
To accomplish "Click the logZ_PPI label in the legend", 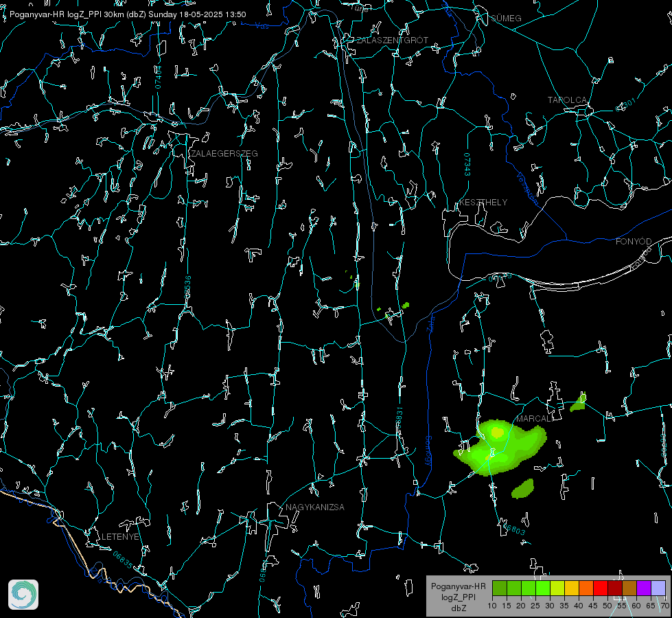I will click(458, 597).
